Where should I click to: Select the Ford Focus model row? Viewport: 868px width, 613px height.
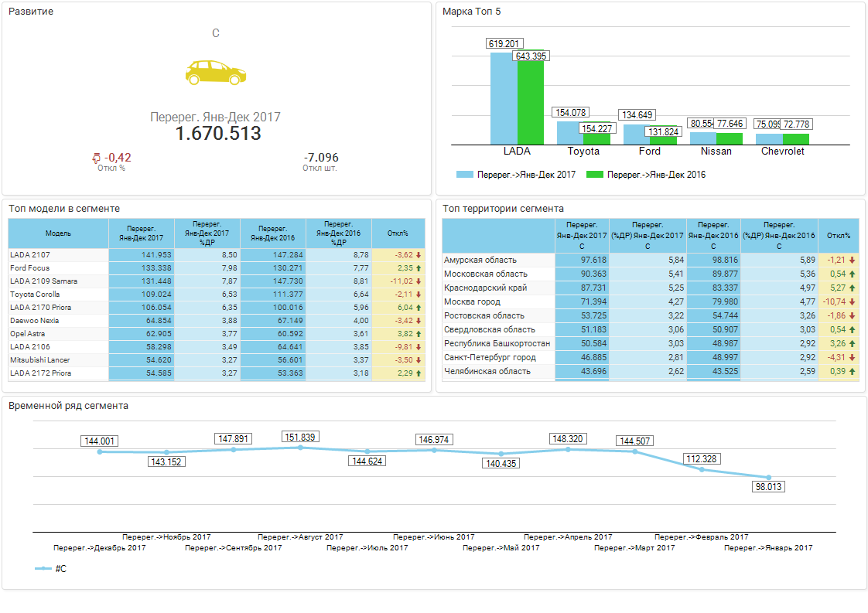tap(217, 268)
